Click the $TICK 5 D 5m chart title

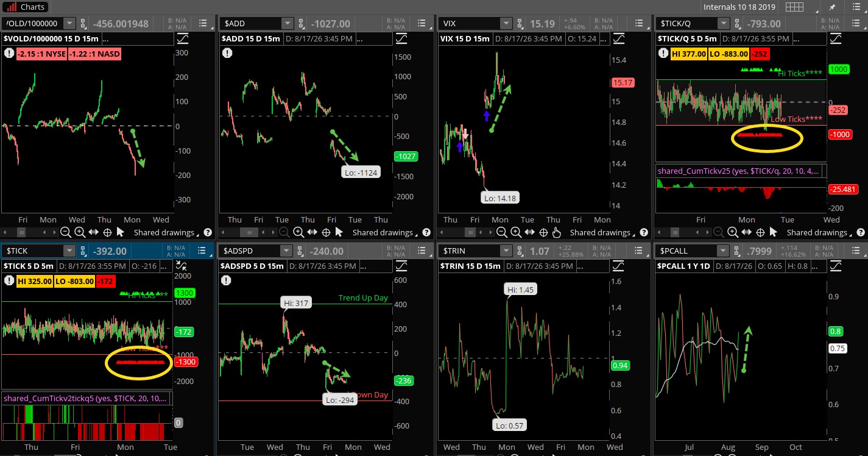29,266
